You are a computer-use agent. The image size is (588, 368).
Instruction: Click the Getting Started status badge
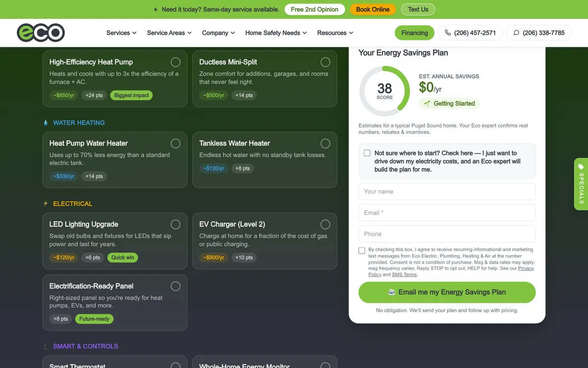pos(449,104)
